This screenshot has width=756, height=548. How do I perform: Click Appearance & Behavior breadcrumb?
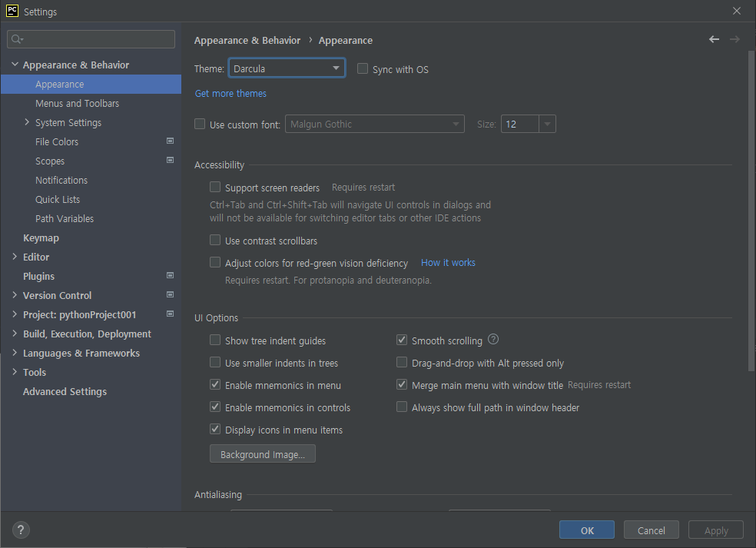point(247,40)
